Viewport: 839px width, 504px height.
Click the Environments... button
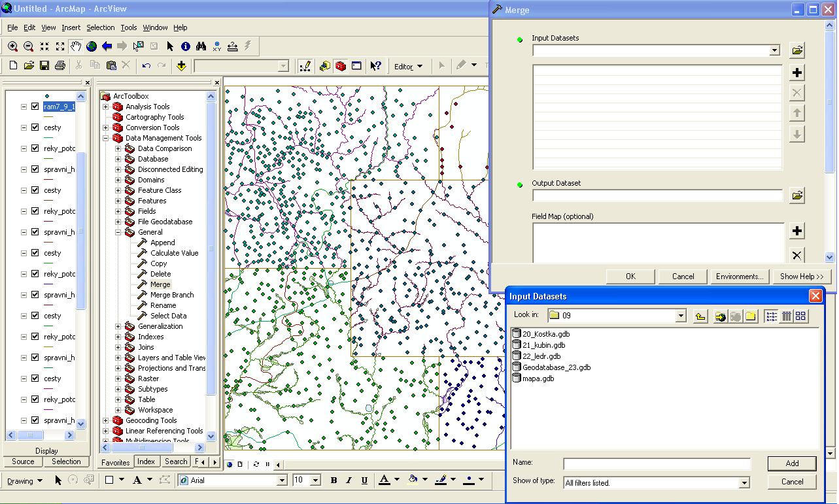click(740, 277)
